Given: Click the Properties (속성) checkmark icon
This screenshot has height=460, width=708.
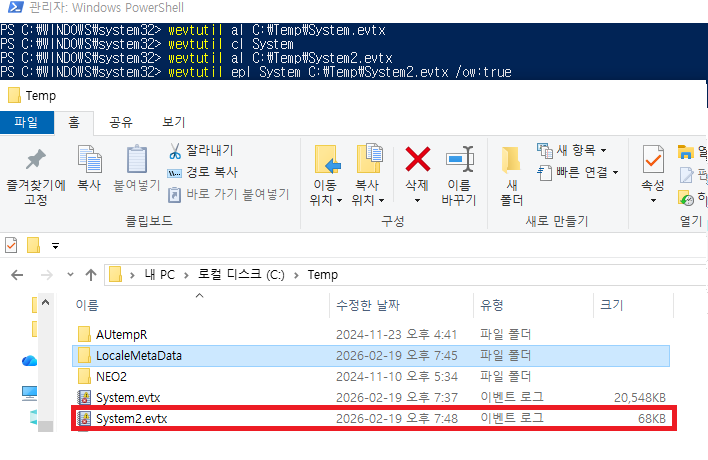Looking at the screenshot, I should [x=653, y=159].
